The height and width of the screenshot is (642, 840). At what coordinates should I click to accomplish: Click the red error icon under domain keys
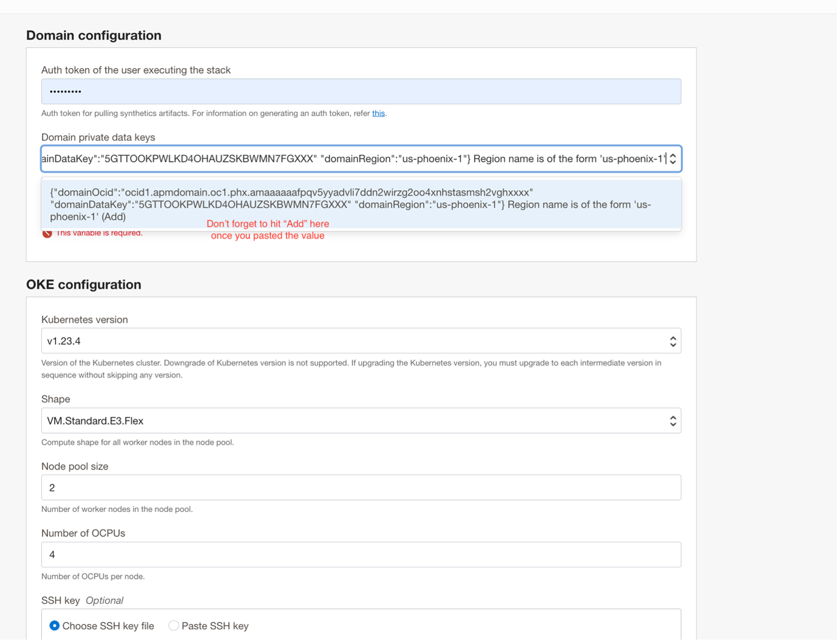(x=47, y=233)
